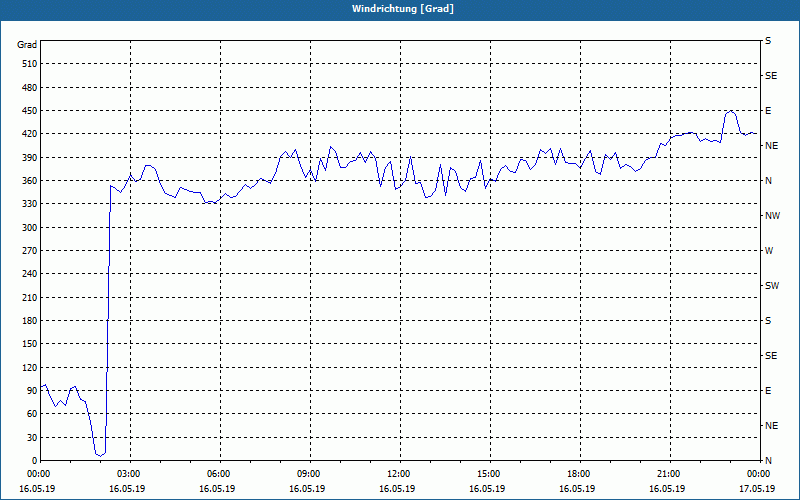This screenshot has height=500, width=800.
Task: Click the 30 y-axis value
Action: pos(32,437)
